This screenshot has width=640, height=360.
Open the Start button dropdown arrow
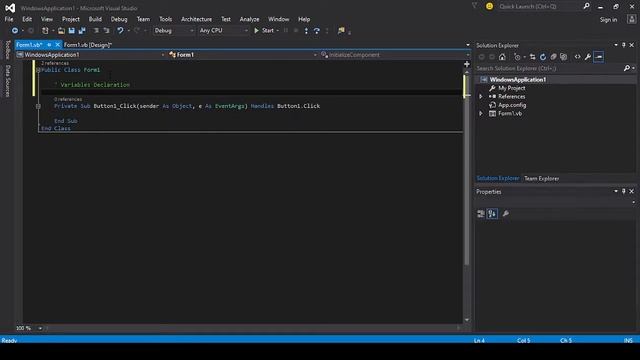pyautogui.click(x=278, y=31)
